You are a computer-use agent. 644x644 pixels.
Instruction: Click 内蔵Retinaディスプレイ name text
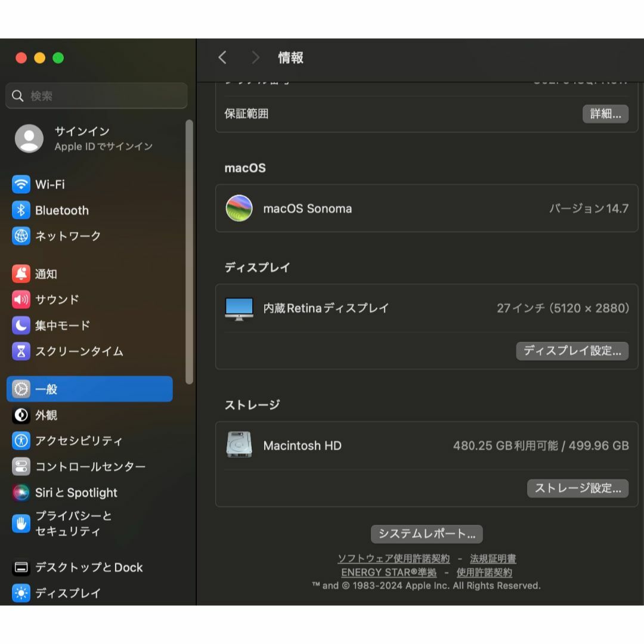pos(326,308)
